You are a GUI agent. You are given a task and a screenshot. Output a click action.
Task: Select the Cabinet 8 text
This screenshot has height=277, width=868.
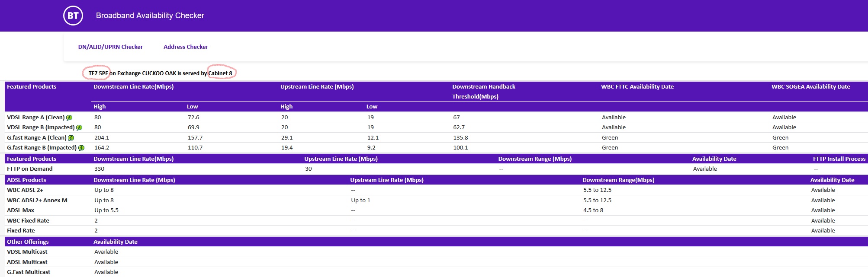220,73
